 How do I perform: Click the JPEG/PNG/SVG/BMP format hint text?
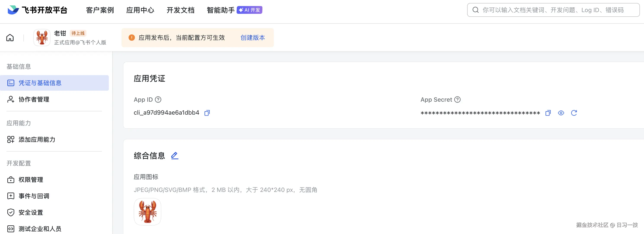(x=225, y=190)
